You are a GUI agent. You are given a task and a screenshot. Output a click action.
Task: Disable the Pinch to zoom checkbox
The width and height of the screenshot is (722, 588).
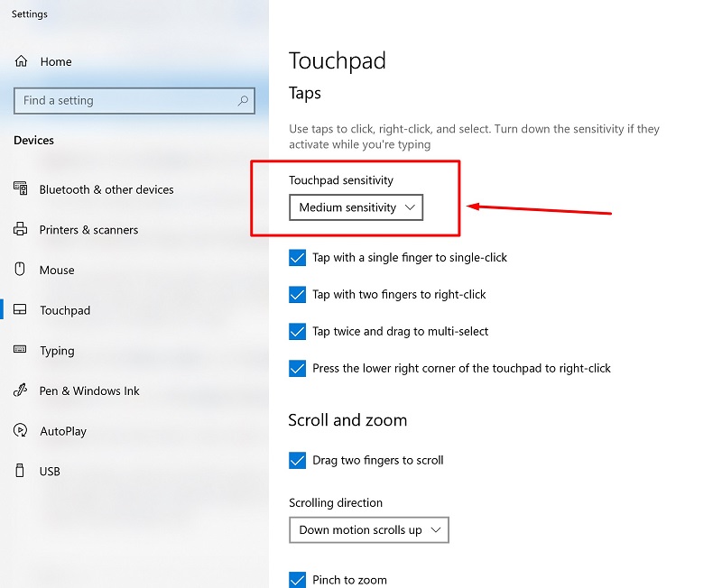pos(298,580)
